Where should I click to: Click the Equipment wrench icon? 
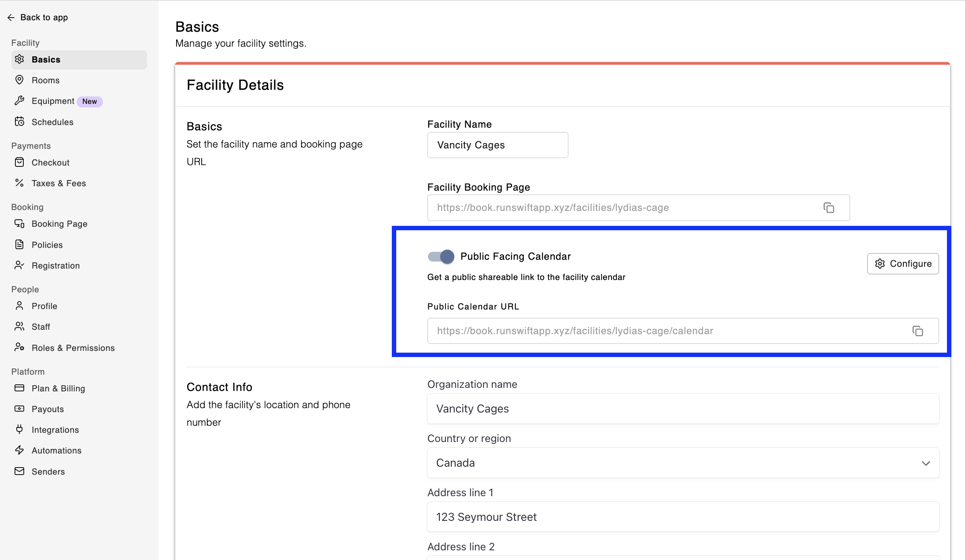pyautogui.click(x=19, y=101)
